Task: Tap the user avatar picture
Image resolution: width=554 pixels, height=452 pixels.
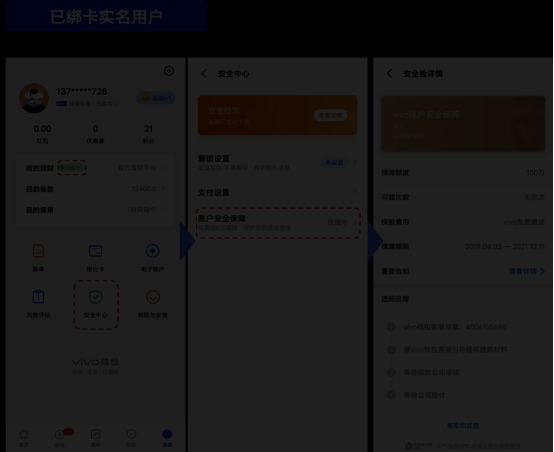Action: (x=34, y=98)
